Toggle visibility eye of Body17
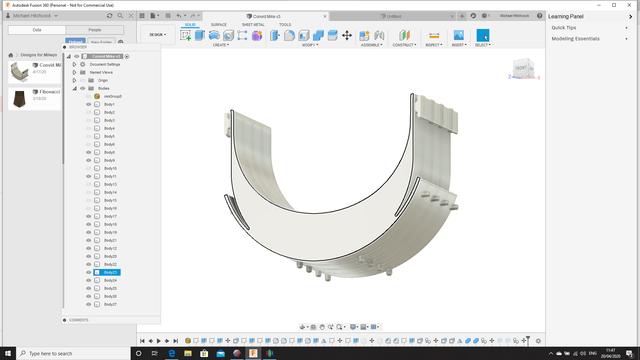This screenshot has width=640, height=360. [x=89, y=216]
